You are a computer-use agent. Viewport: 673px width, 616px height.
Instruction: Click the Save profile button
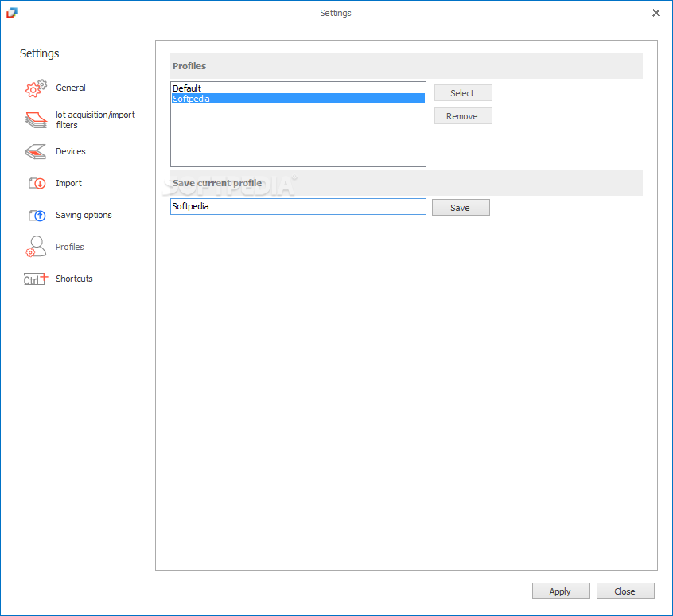461,208
